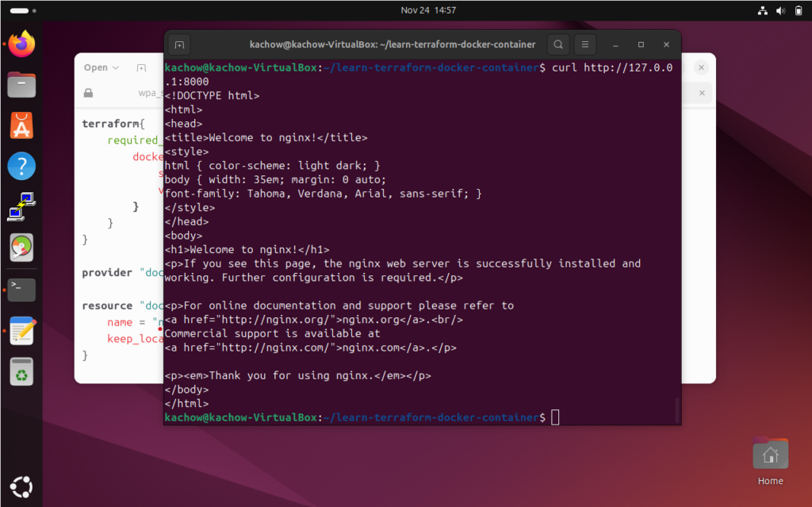Click 'terraform{' text in editor
This screenshot has height=507, width=812.
(x=113, y=124)
